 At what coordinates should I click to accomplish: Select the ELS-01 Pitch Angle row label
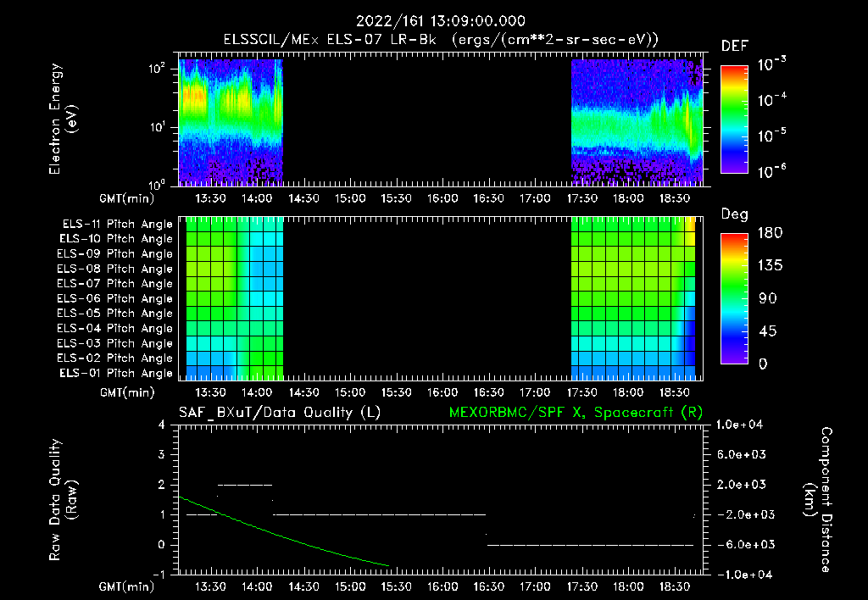click(x=116, y=374)
